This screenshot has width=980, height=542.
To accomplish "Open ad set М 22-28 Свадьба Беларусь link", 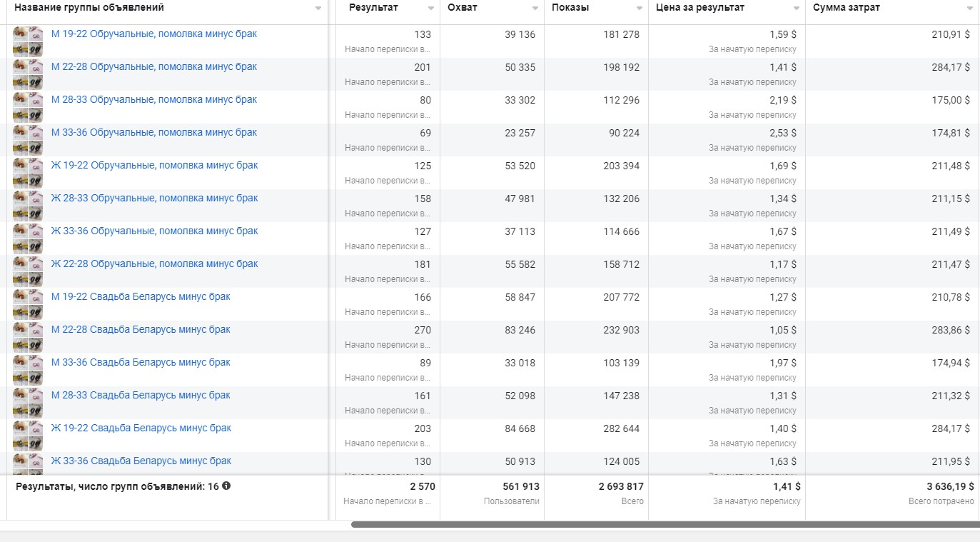I will pos(141,329).
